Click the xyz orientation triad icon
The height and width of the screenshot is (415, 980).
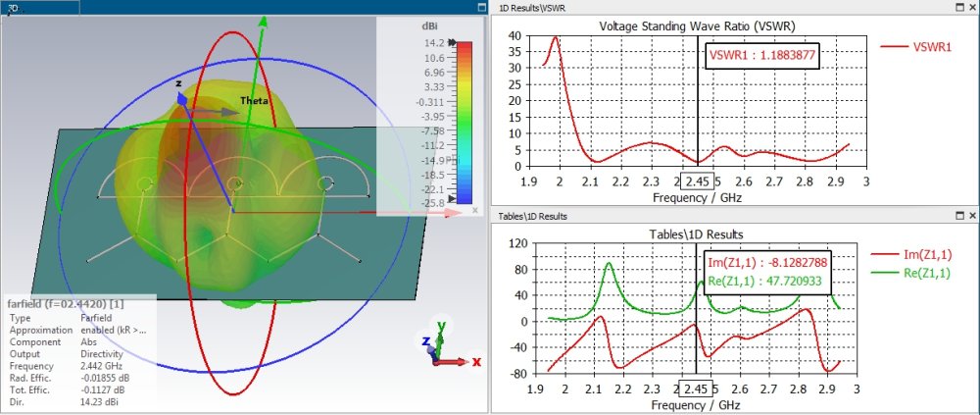(x=447, y=344)
